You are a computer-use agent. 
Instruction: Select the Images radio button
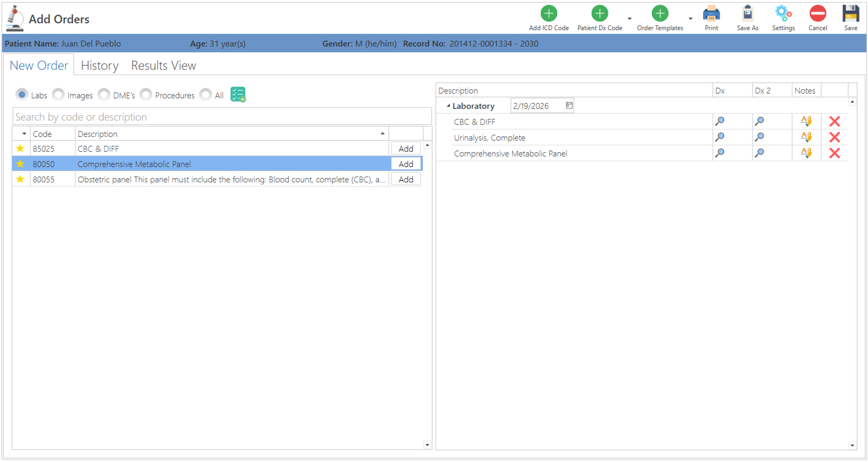[58, 95]
